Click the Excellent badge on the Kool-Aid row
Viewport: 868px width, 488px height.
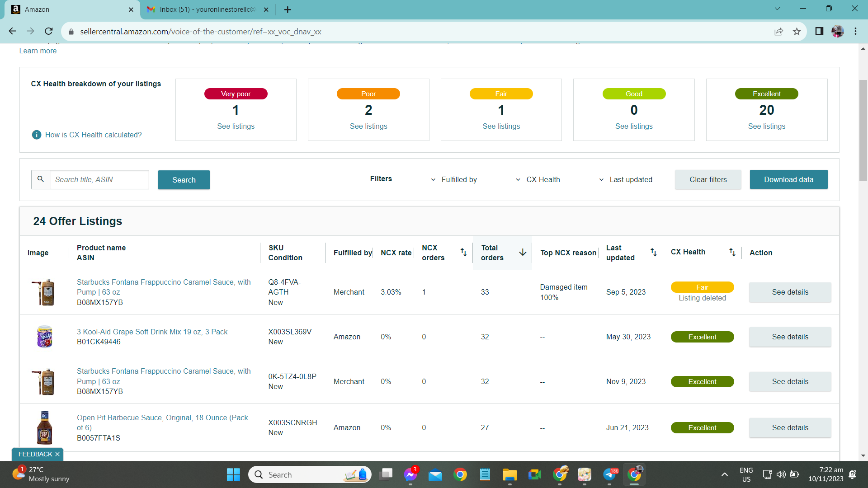tap(702, 337)
